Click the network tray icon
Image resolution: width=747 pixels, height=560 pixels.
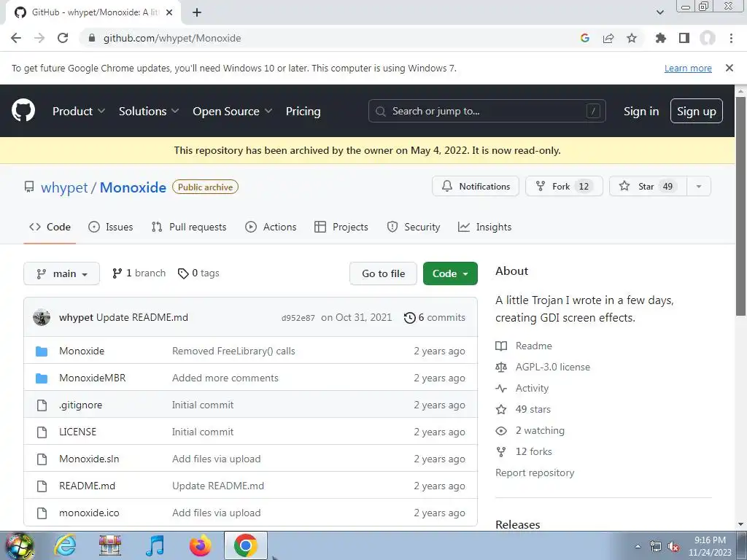point(656,547)
